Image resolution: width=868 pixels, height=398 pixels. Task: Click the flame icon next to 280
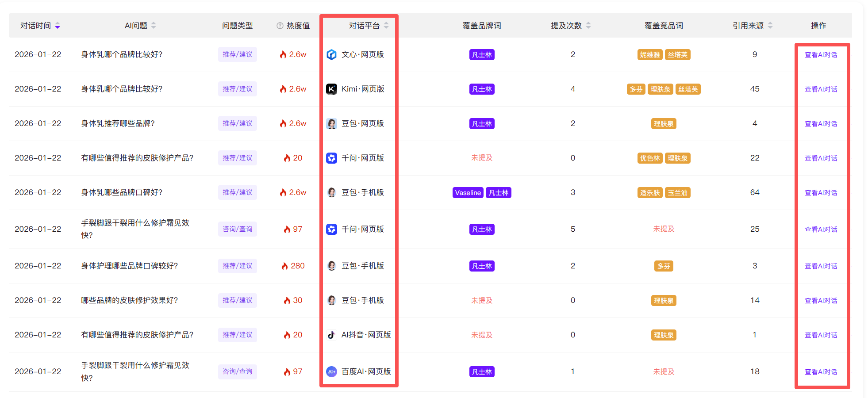click(285, 266)
